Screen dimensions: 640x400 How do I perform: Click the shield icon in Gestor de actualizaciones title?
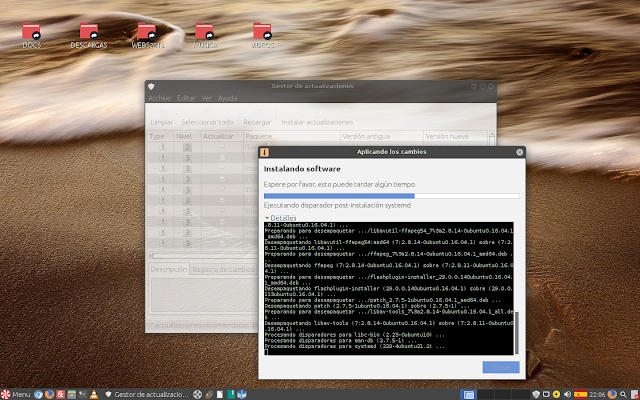pos(151,87)
